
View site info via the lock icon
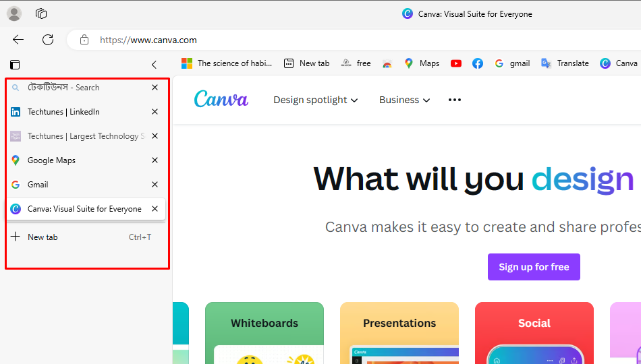(x=84, y=40)
